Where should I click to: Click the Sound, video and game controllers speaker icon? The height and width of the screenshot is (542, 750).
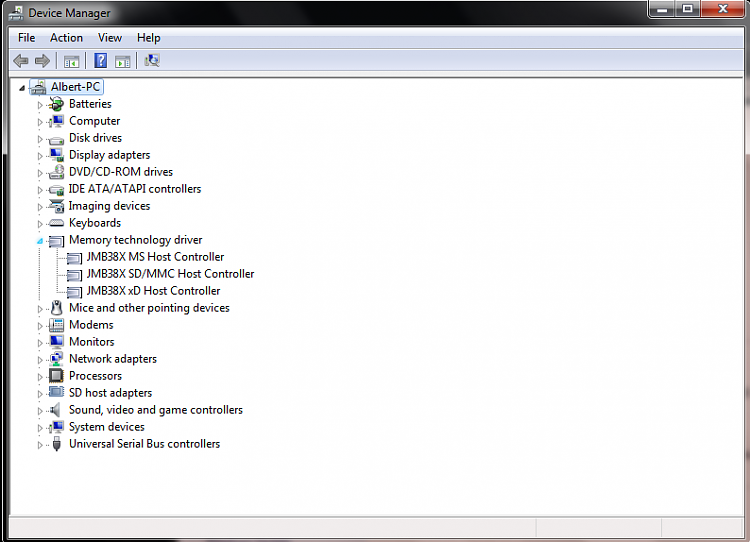55,410
